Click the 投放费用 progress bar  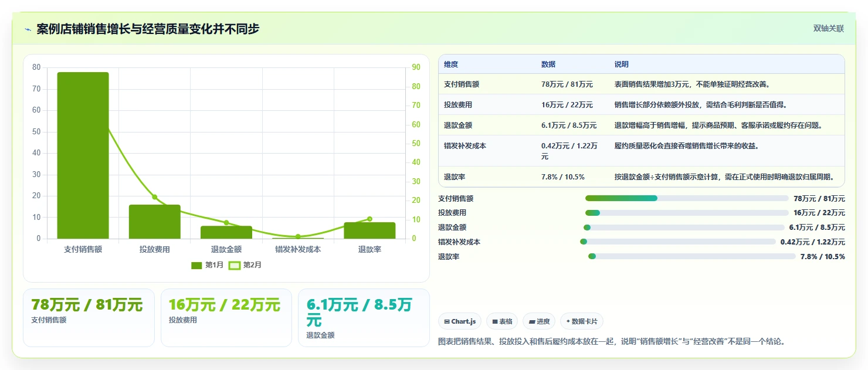coord(687,213)
